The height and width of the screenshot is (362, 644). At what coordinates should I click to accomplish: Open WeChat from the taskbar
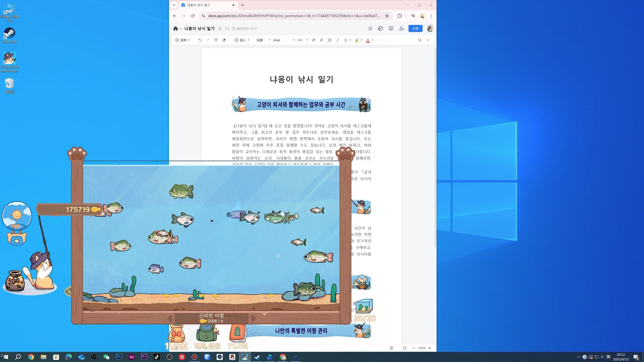[106, 357]
